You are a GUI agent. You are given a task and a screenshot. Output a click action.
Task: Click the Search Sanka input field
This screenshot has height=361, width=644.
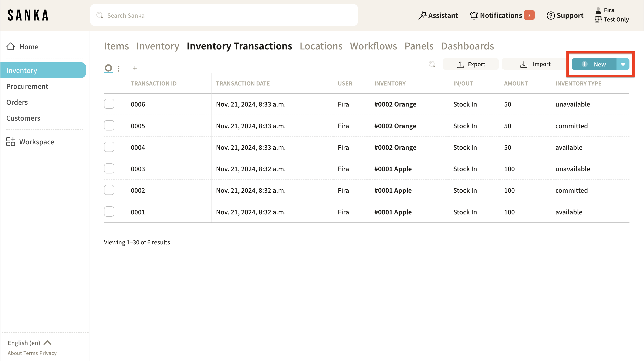(x=224, y=15)
